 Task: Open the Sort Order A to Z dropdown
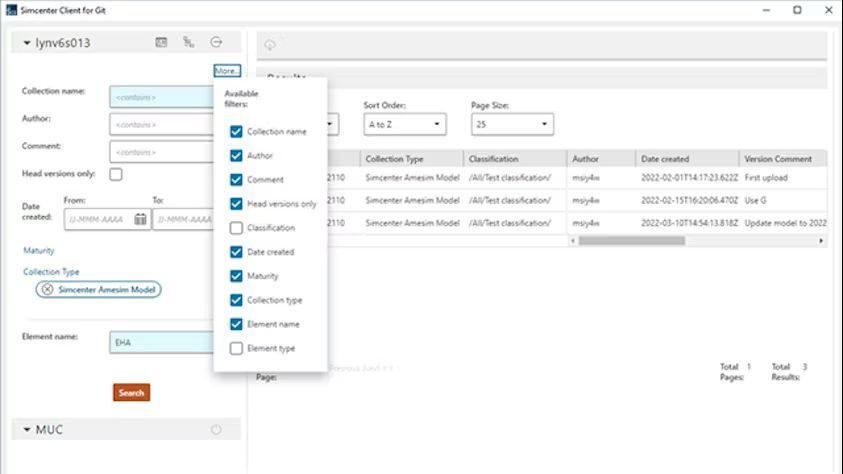[405, 124]
